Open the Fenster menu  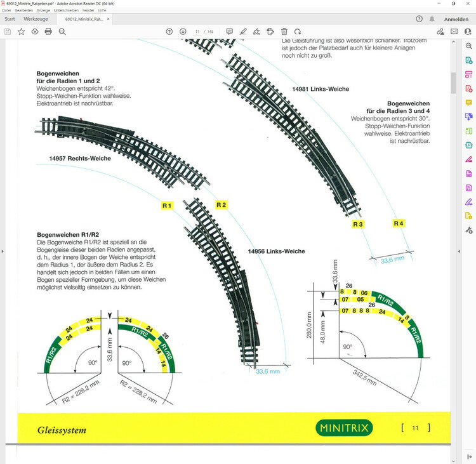88,10
